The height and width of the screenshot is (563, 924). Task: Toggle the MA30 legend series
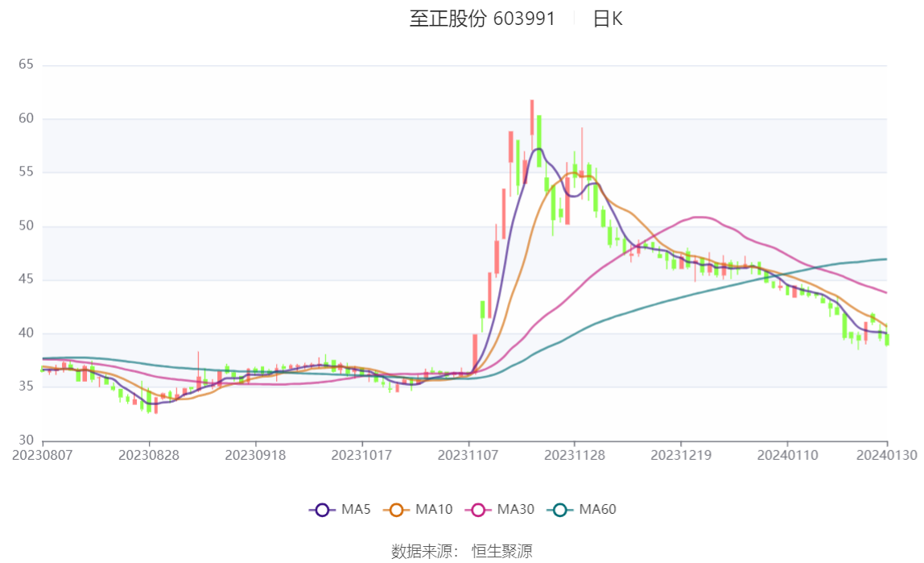point(500,509)
